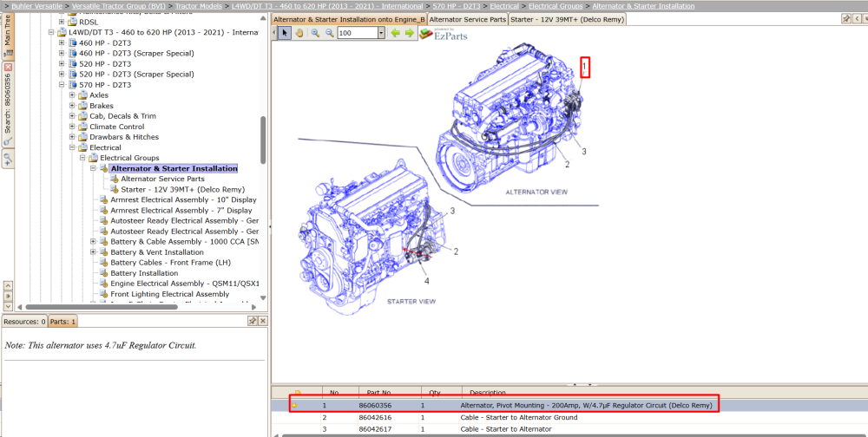Select Alternator & Starter Installation onto Engine tab

click(x=349, y=19)
